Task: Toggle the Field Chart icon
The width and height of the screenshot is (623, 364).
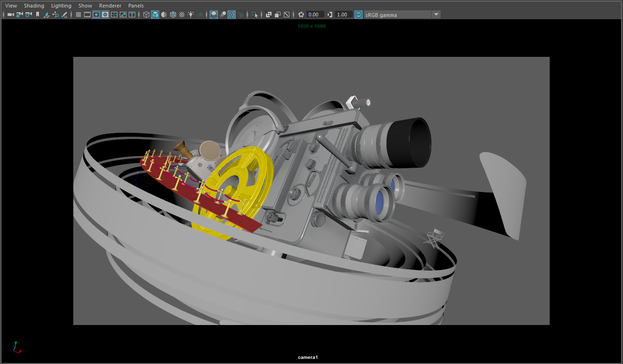Action: tap(114, 15)
